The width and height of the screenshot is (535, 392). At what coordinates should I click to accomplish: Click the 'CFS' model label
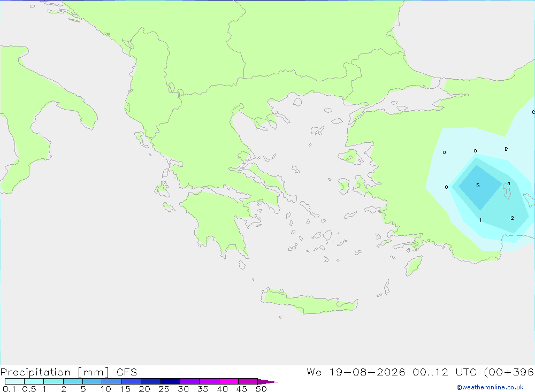pos(127,372)
